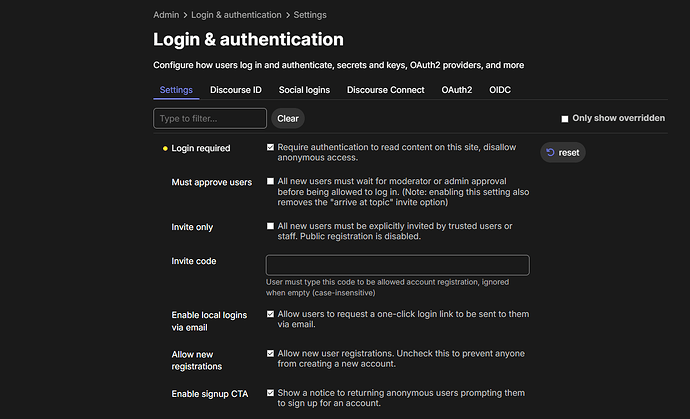The width and height of the screenshot is (690, 419).
Task: Click the Login & authentication page heading
Action: coord(248,39)
